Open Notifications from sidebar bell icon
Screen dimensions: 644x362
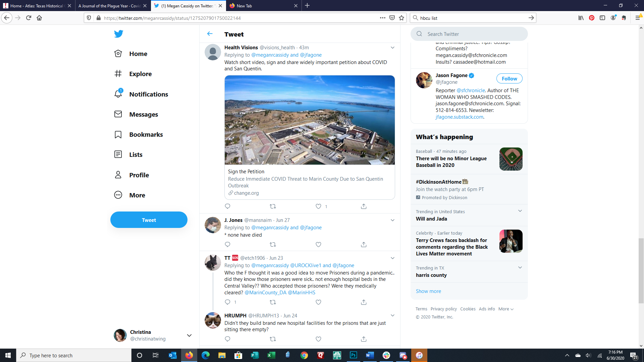pos(118,94)
